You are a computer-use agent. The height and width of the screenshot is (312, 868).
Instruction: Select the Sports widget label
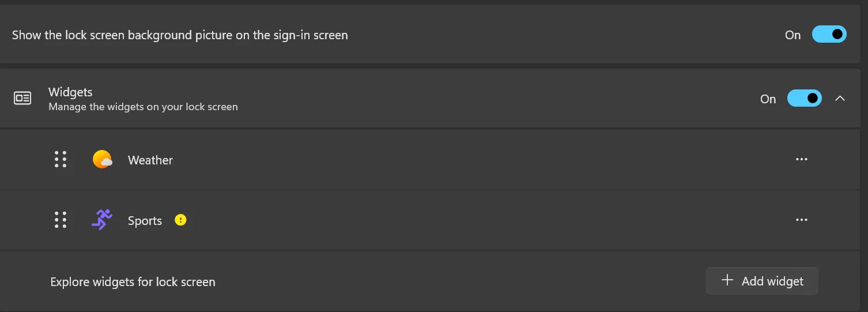click(x=145, y=221)
